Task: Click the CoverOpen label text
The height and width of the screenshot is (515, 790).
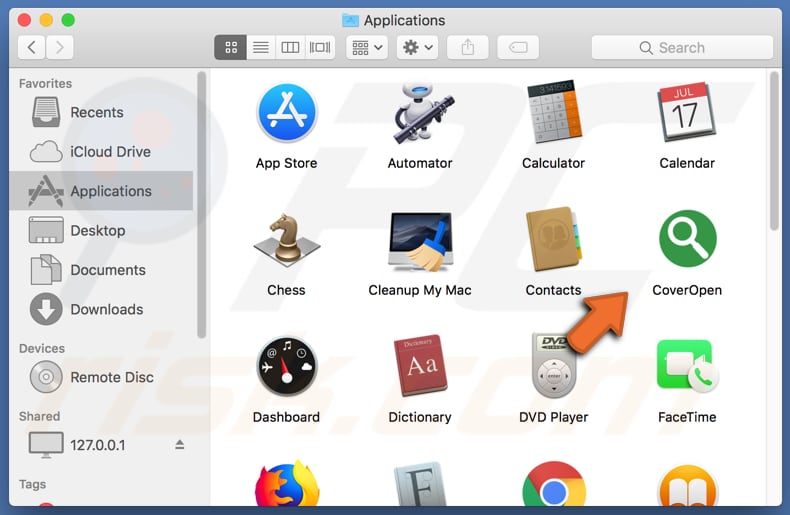Action: (x=687, y=290)
